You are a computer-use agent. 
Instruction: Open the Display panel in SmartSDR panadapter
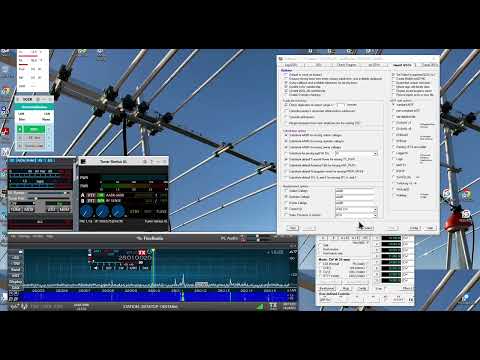pos(16,281)
